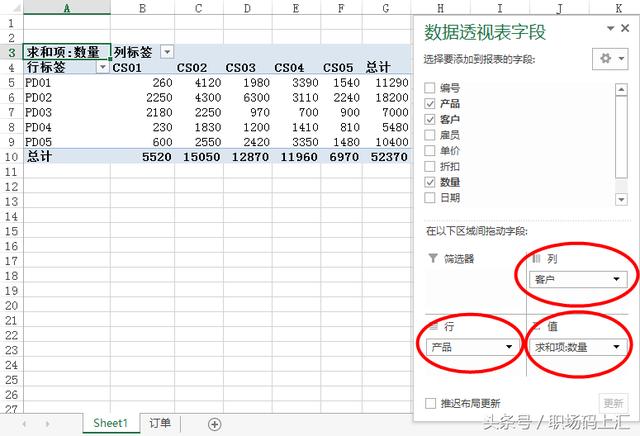Select column B header

click(x=142, y=8)
